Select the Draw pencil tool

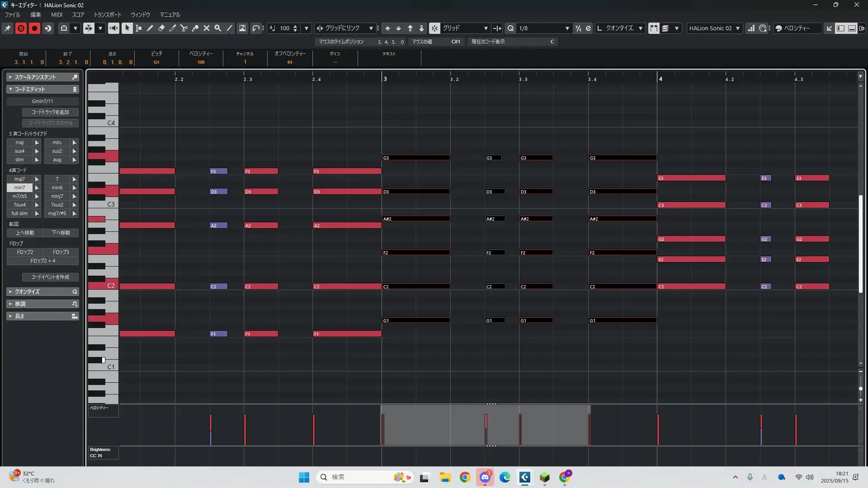(150, 28)
